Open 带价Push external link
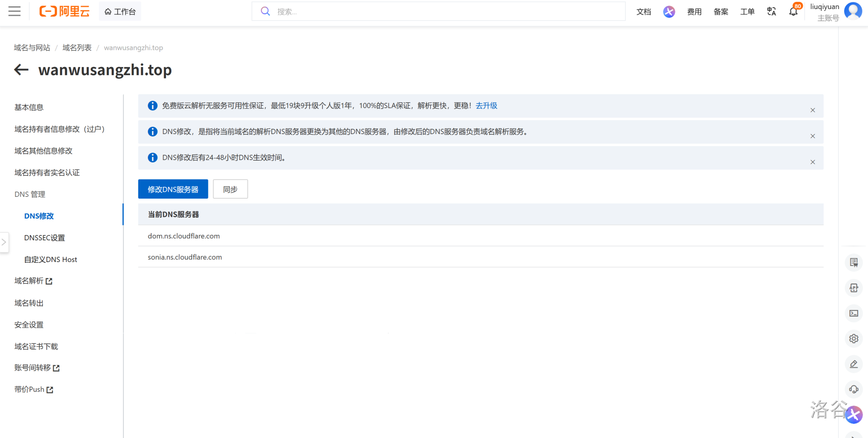This screenshot has height=438, width=868. 34,390
